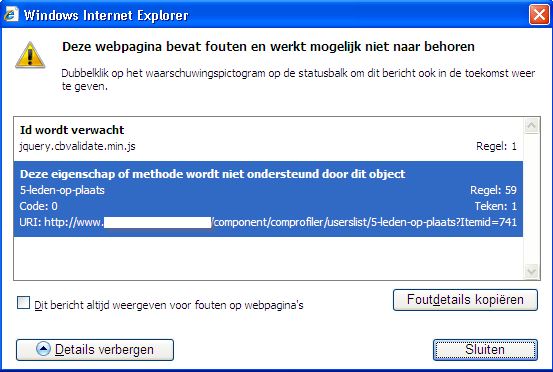553x372 pixels.
Task: Enable 'Dit bericht altijd weergeven' checkbox
Action: (x=24, y=303)
